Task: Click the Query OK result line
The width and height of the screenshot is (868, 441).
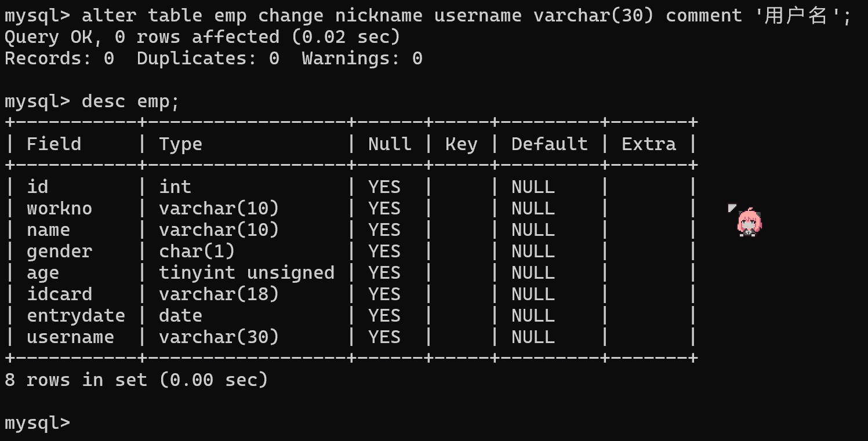Action: pyautogui.click(x=202, y=37)
